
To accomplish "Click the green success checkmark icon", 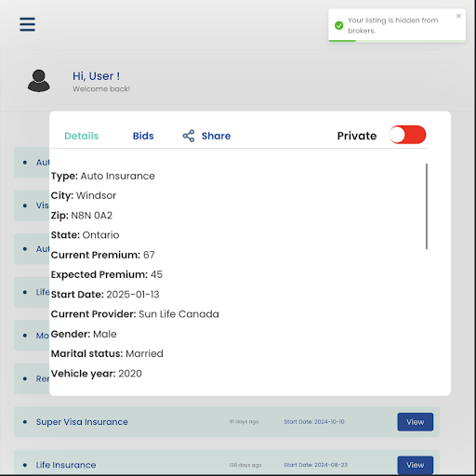I will coord(339,25).
